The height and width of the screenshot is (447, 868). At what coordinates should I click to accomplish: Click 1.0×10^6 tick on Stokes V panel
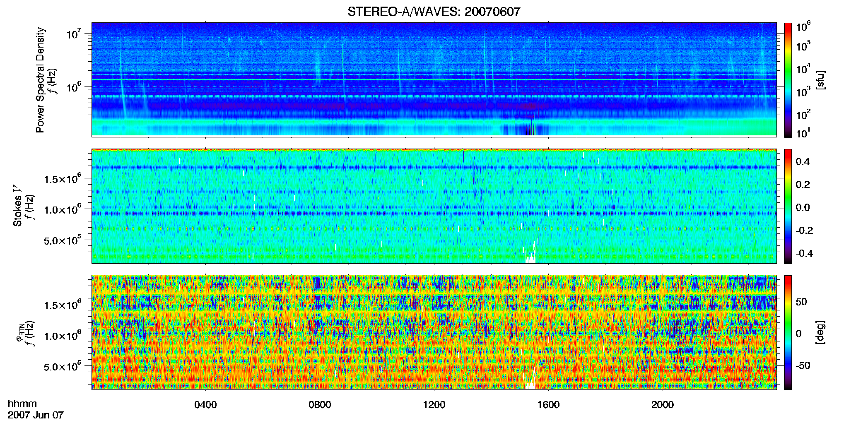pos(63,209)
